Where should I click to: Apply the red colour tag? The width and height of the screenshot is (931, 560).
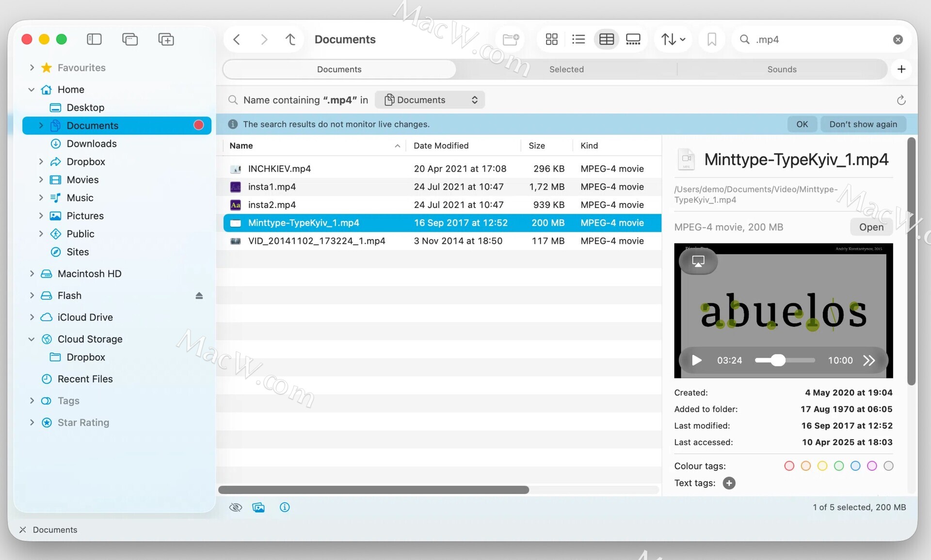click(789, 466)
